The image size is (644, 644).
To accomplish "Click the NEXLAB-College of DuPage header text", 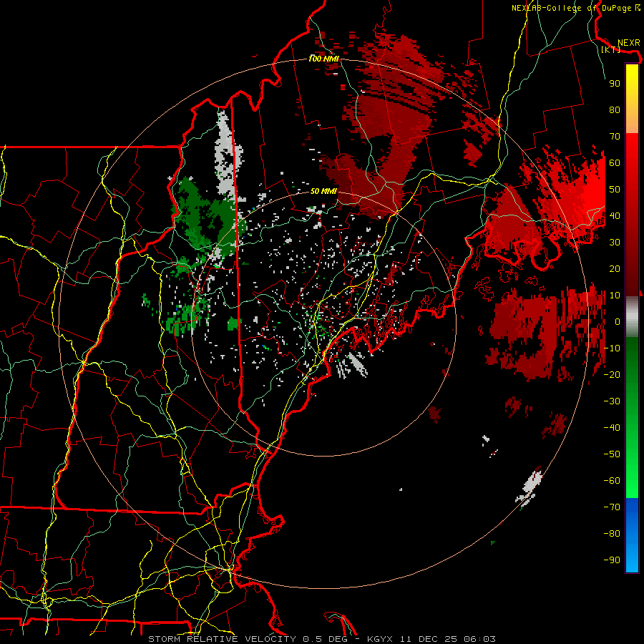I will (572, 8).
